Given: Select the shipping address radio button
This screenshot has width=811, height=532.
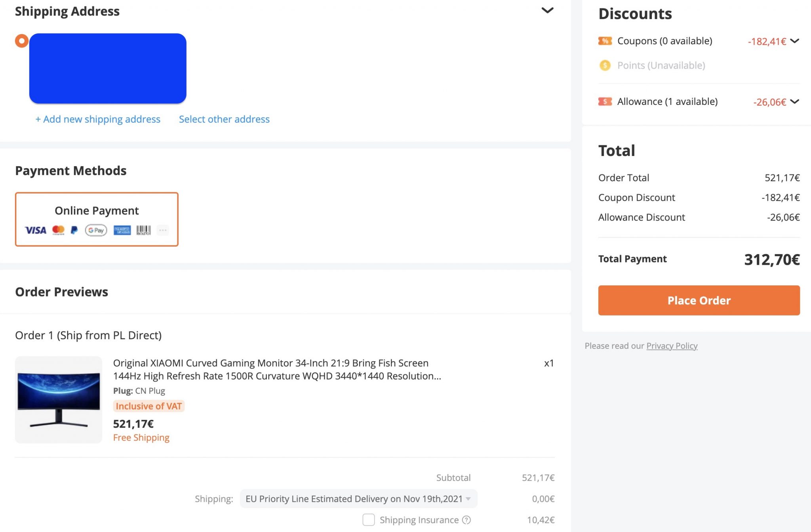Looking at the screenshot, I should [22, 41].
